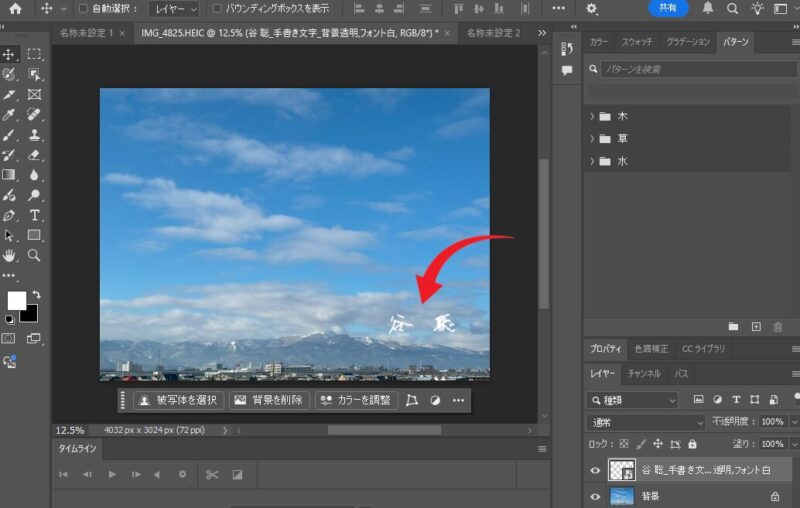
Task: Choose the Rectangular Marquee tool
Action: [34, 54]
